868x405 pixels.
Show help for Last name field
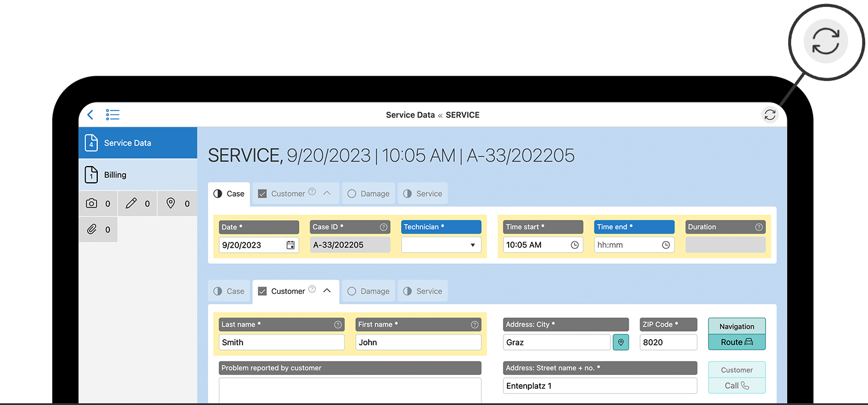click(x=338, y=325)
